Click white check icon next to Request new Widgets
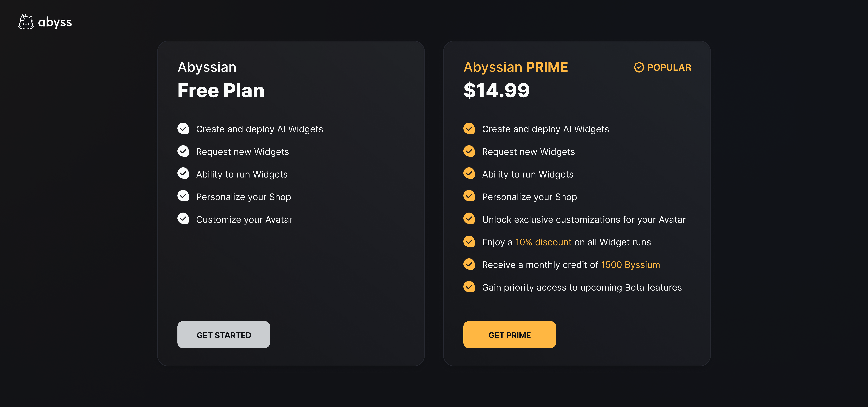 pyautogui.click(x=183, y=151)
